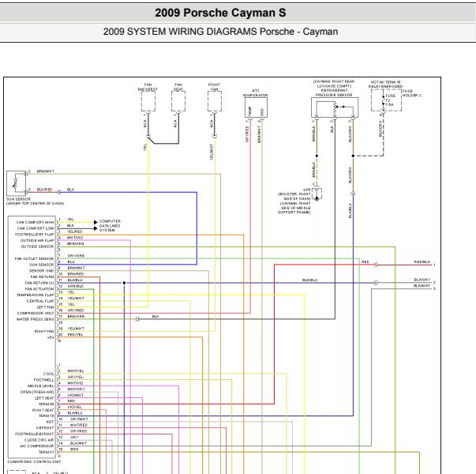476x474 pixels.
Task: Click the CAN COMFORT LOW pin label
Action: [36, 228]
